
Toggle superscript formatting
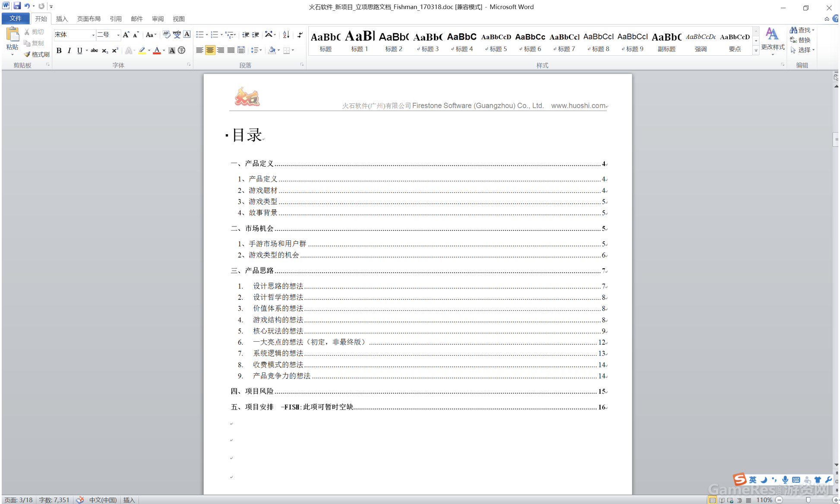(x=115, y=50)
